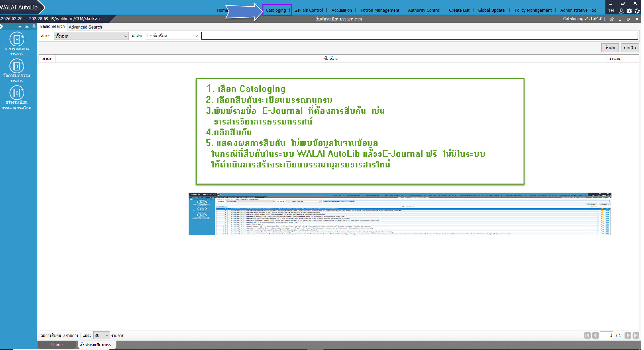Click the page number input box
Viewport: 644px width, 350px height.
point(606,335)
